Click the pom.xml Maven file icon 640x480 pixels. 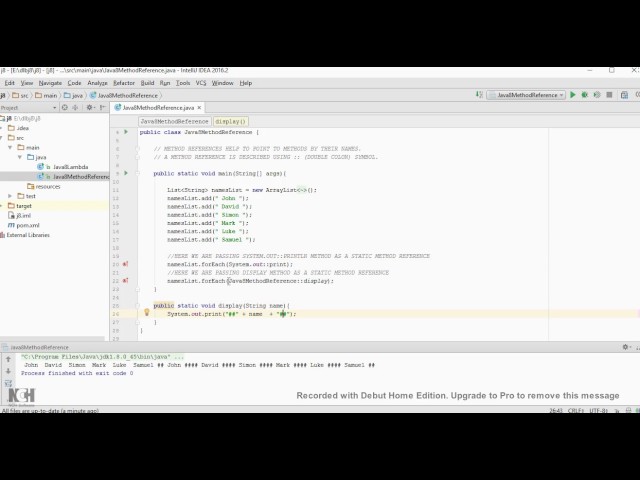click(11, 225)
